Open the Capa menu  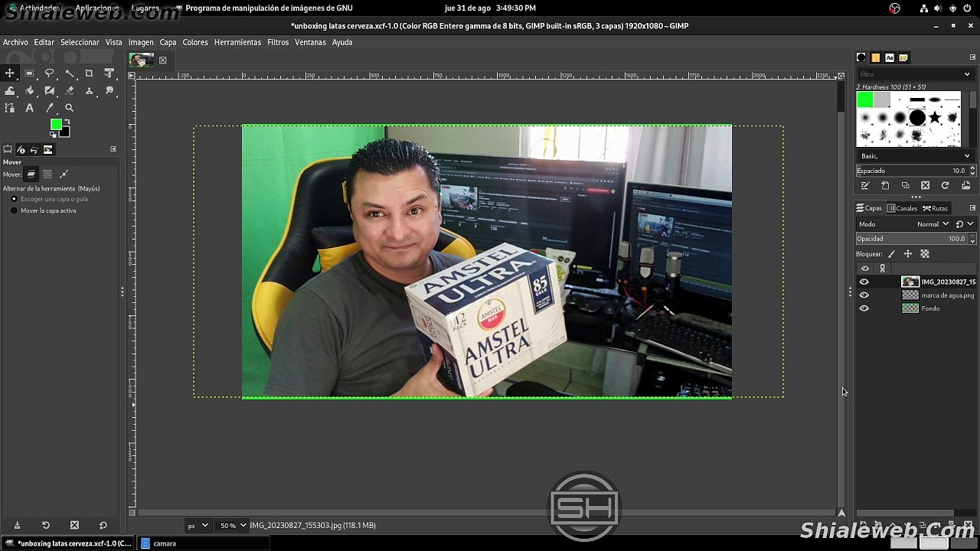click(168, 42)
